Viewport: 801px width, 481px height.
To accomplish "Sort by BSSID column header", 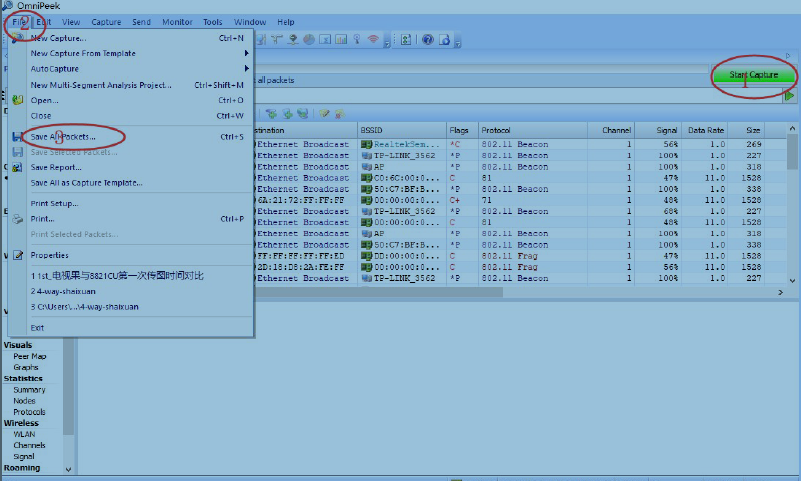I will 402,130.
